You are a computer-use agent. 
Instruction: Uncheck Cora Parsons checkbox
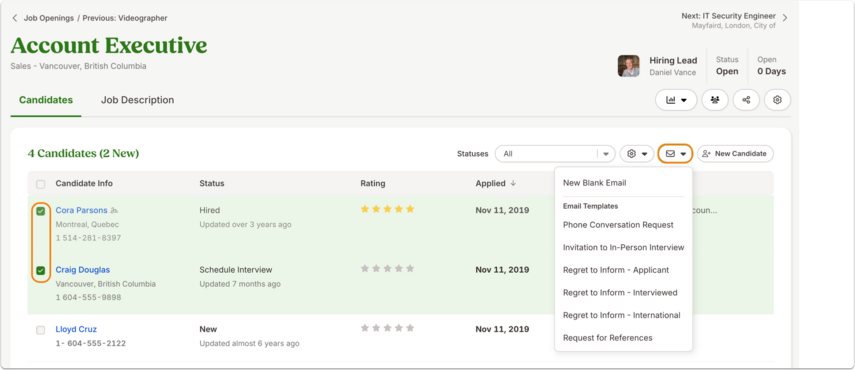(x=41, y=211)
